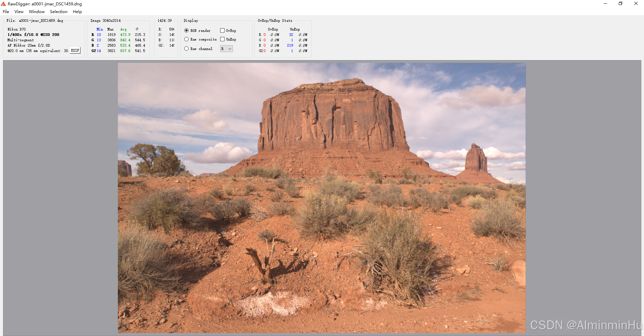Restore down the RawDigger window

point(621,4)
